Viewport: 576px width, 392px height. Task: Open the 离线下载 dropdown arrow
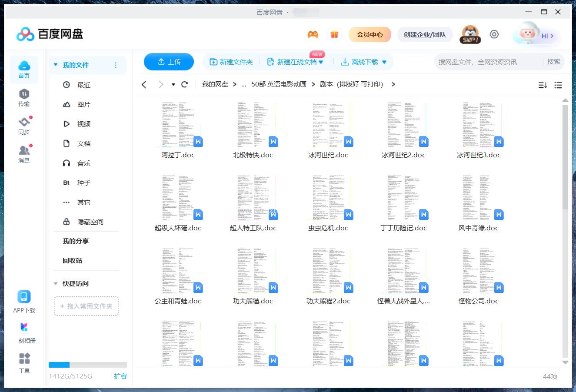[384, 62]
